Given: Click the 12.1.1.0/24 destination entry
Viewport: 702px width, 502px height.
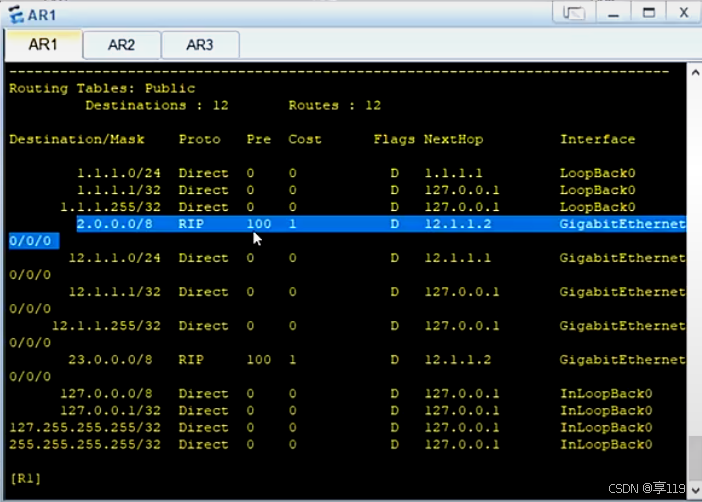Looking at the screenshot, I should (x=115, y=258).
